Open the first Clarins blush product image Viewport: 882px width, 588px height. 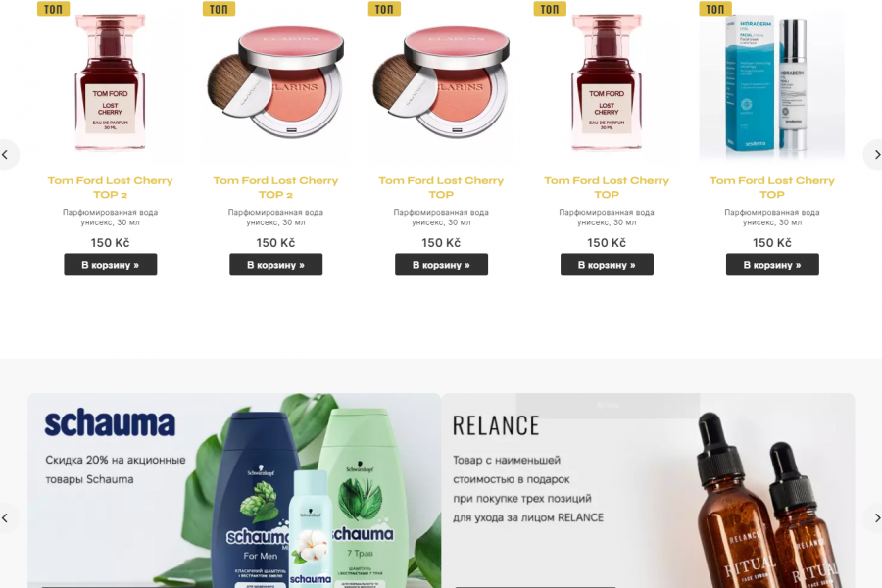(275, 83)
